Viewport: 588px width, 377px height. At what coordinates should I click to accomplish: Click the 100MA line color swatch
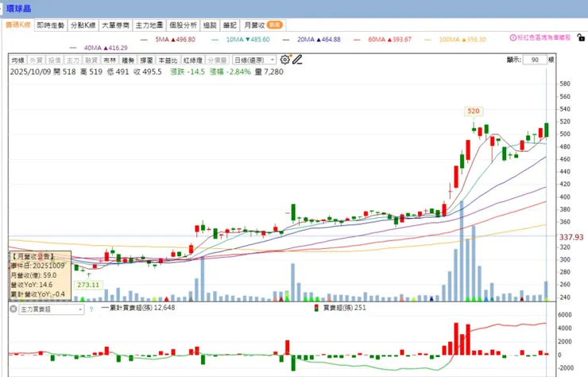click(x=427, y=40)
